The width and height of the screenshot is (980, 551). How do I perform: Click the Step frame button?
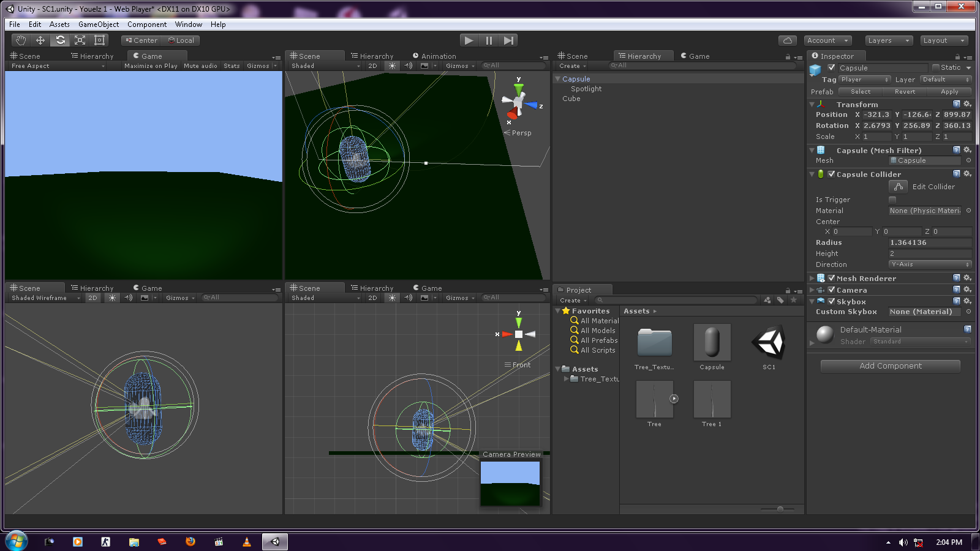[x=508, y=40]
